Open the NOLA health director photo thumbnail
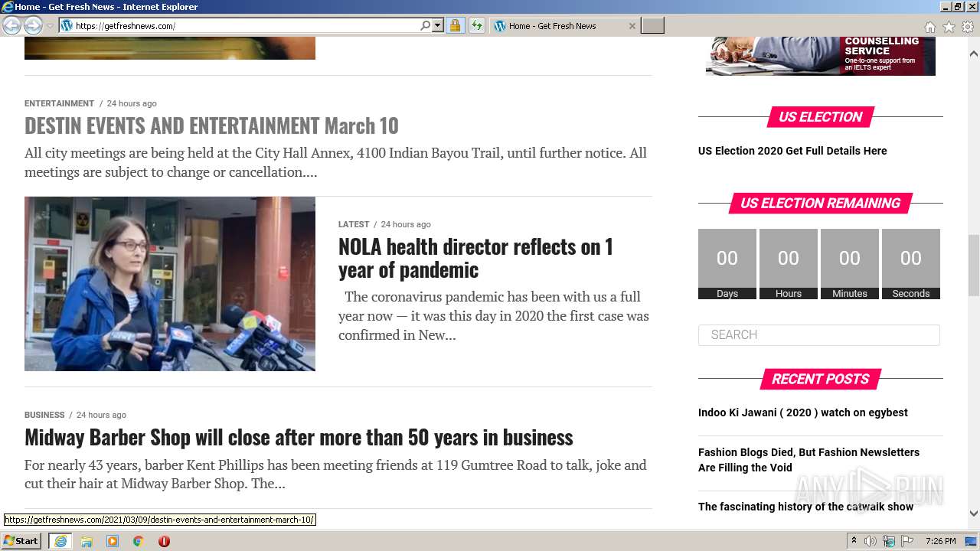The image size is (980, 551). (x=170, y=284)
